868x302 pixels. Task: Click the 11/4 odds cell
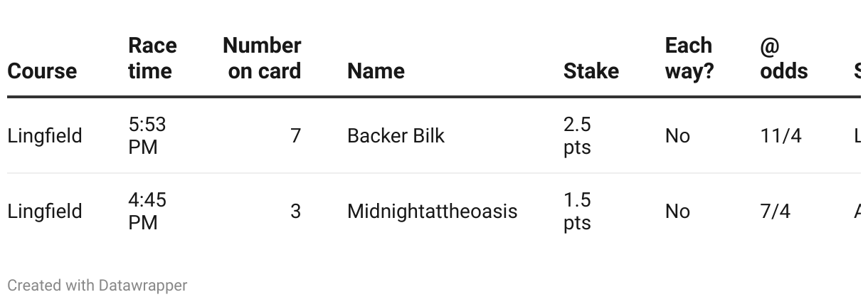[x=780, y=136]
